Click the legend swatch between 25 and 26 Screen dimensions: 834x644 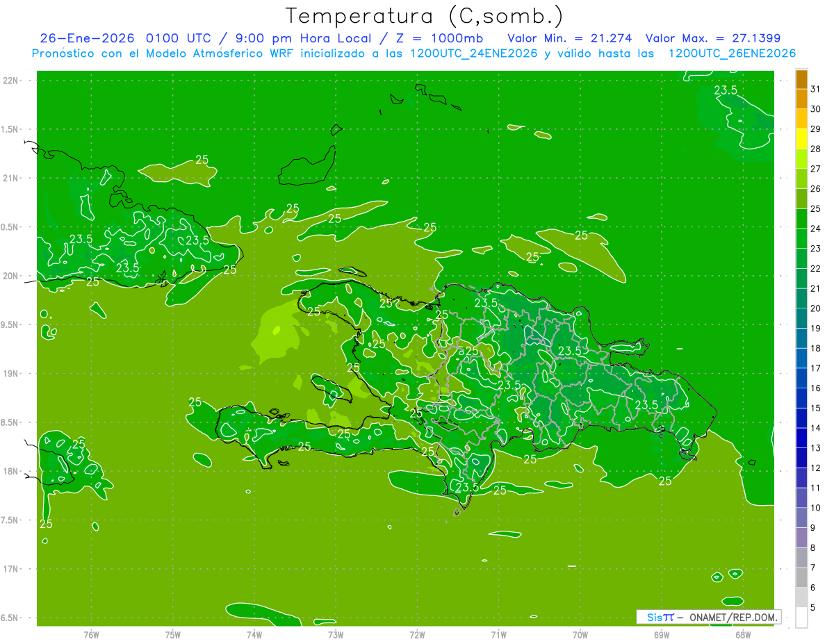tap(802, 199)
